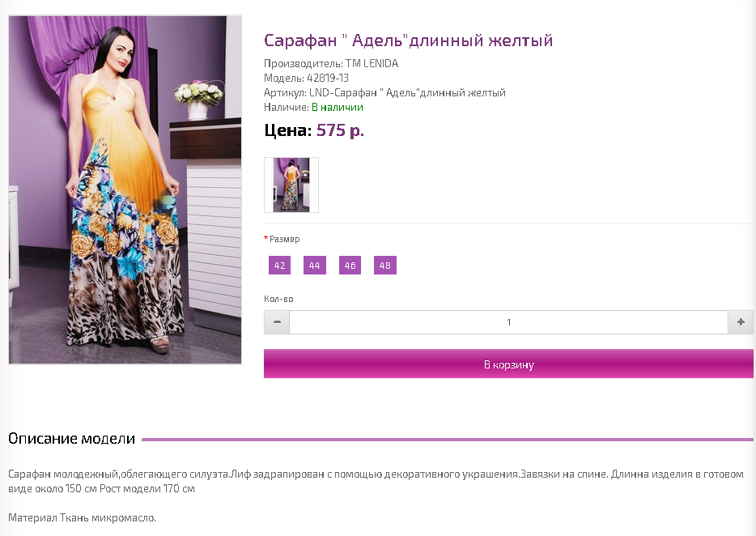Image resolution: width=756 pixels, height=536 pixels.
Task: Click the 575 р. price
Action: click(340, 130)
